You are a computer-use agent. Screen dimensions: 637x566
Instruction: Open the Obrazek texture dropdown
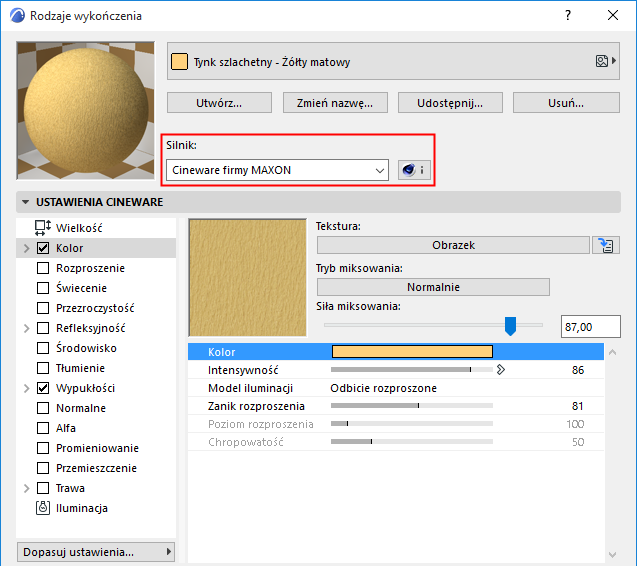(x=453, y=245)
